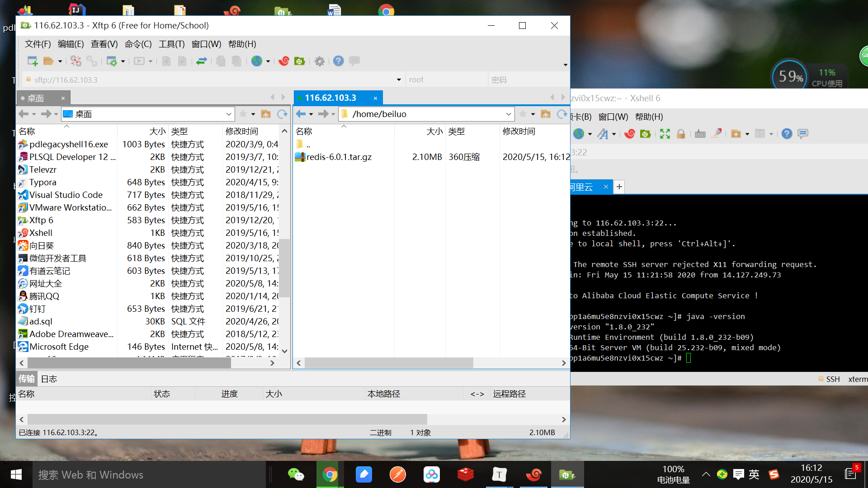Go to parent folder in local pane
The image size is (868, 488).
[266, 114]
